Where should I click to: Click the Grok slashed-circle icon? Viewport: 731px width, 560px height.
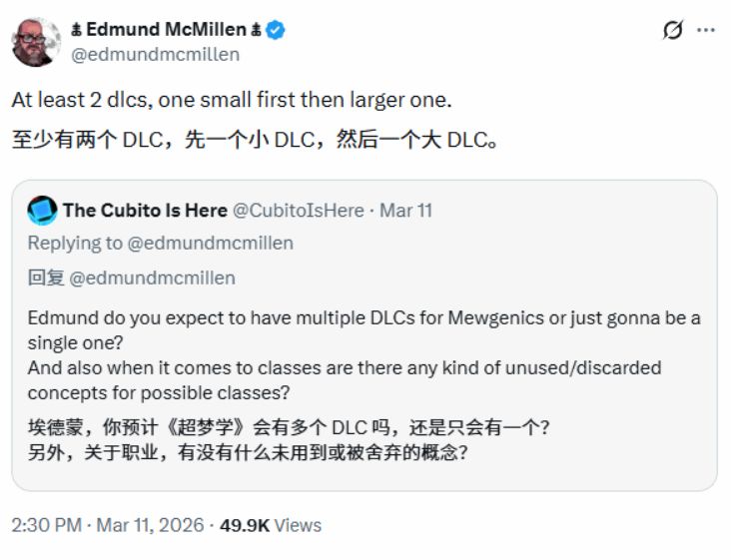(673, 30)
